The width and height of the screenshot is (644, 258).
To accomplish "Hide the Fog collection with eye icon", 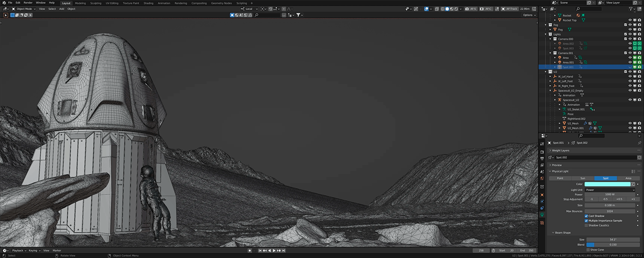I will (630, 25).
